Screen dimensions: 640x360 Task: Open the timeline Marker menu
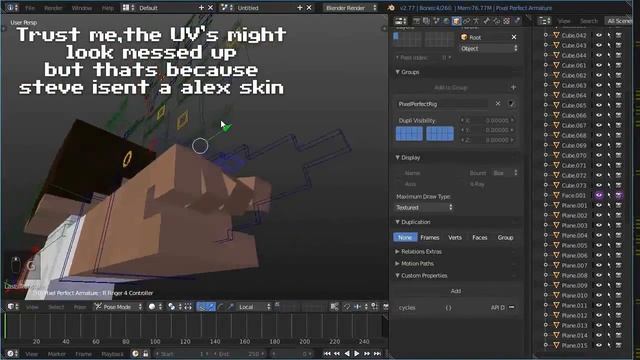[x=56, y=354]
